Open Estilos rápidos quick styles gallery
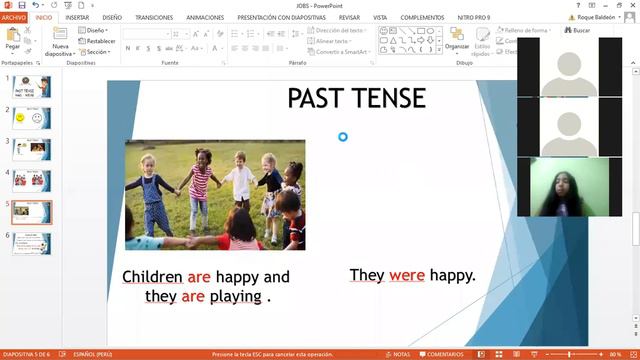640x360 pixels. [482, 42]
